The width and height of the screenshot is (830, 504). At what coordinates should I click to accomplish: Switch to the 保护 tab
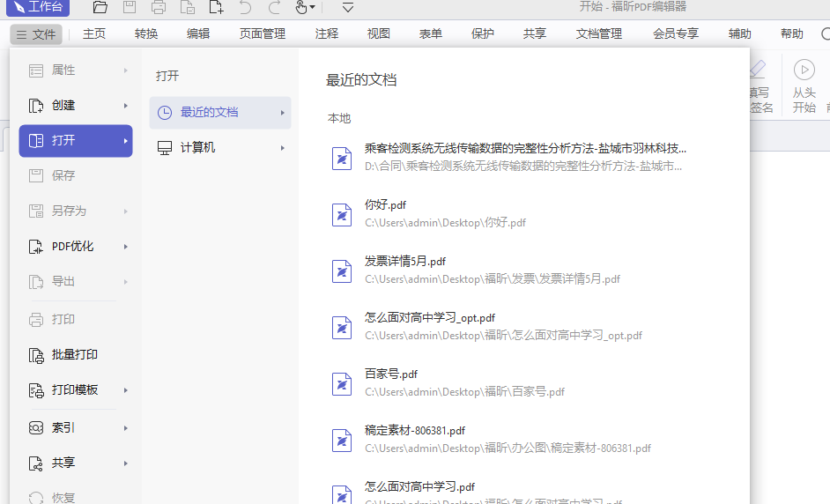(x=483, y=34)
